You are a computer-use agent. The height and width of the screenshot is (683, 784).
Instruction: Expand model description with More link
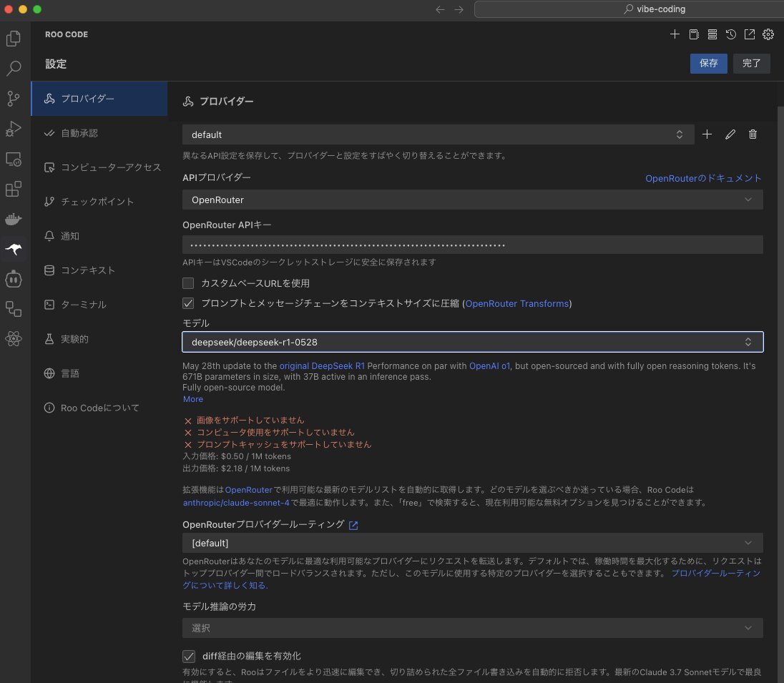tap(193, 399)
